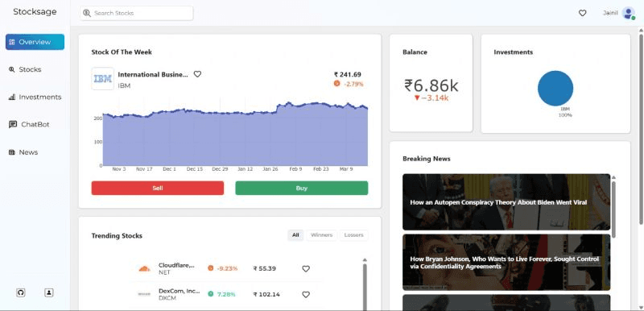Click the IBM logo thumbnail
The width and height of the screenshot is (644, 311).
pyautogui.click(x=103, y=78)
